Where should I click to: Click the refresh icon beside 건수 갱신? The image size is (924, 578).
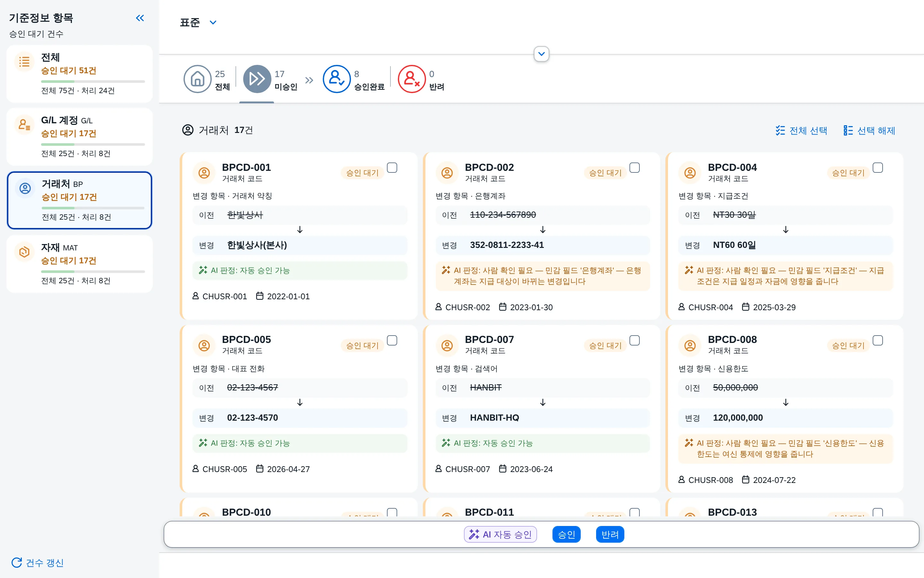[16, 562]
